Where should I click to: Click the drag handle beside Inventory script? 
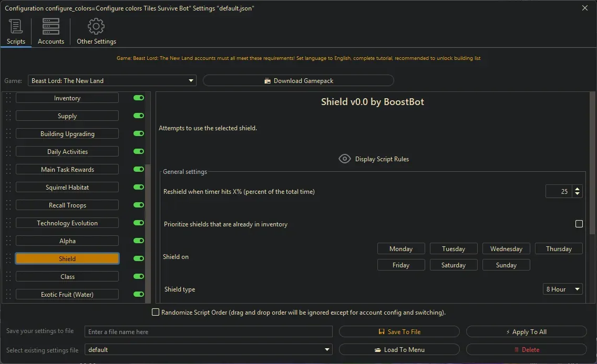pyautogui.click(x=8, y=98)
